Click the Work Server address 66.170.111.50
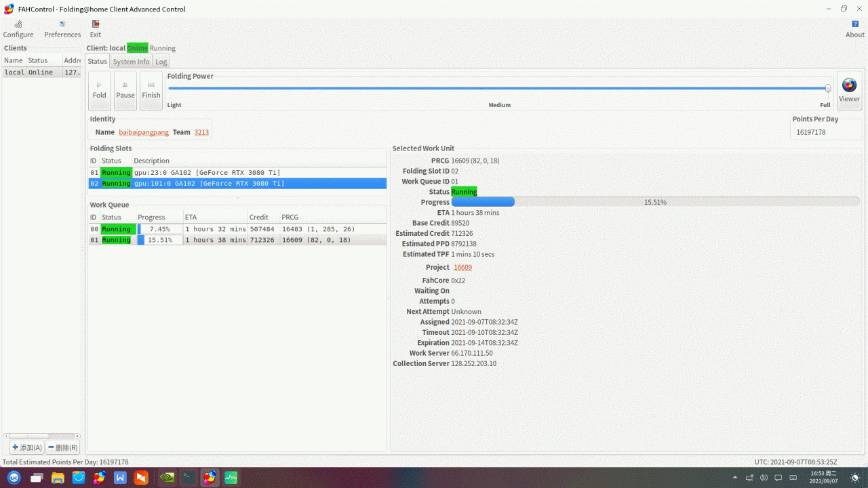 [472, 353]
